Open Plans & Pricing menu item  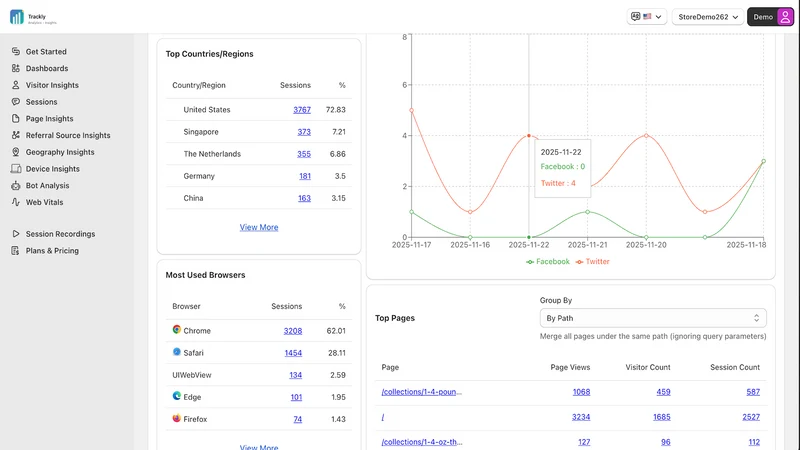coord(52,251)
